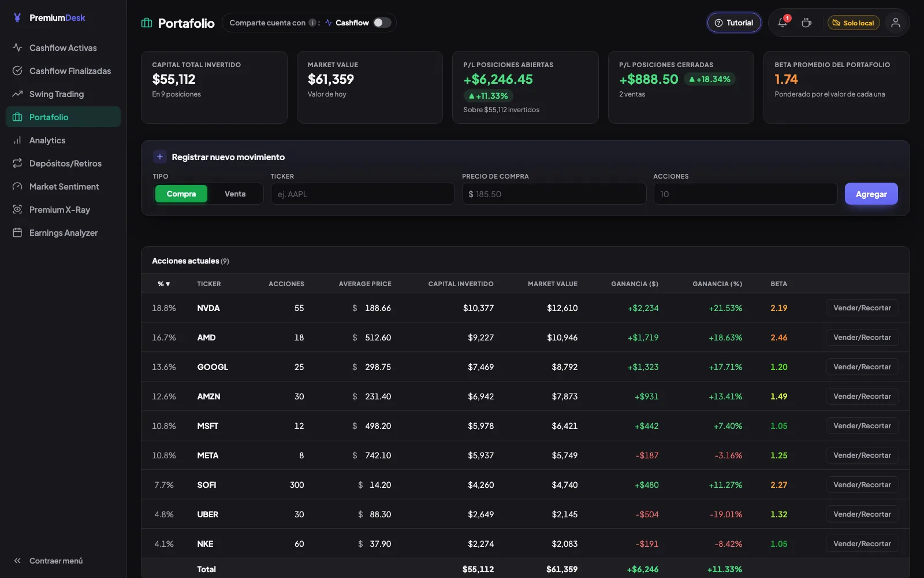This screenshot has height=578, width=924.
Task: Sort table by the % column
Action: [x=164, y=284]
